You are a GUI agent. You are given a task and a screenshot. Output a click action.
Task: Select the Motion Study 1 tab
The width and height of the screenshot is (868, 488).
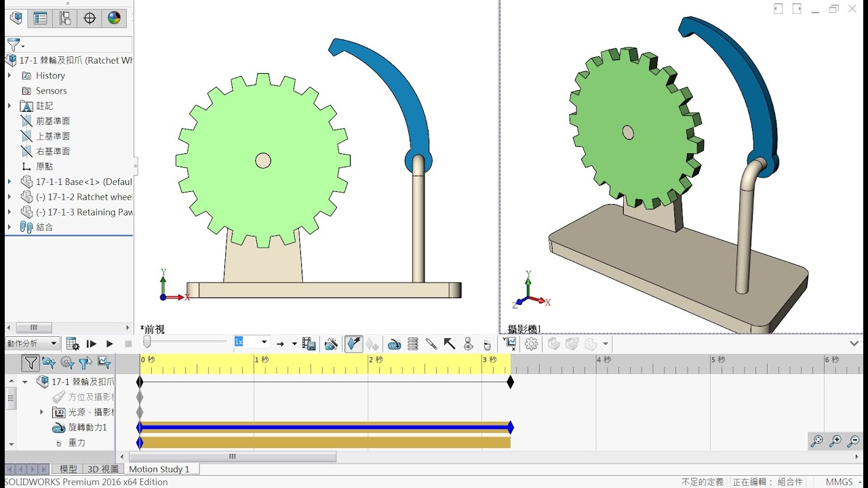(x=159, y=469)
